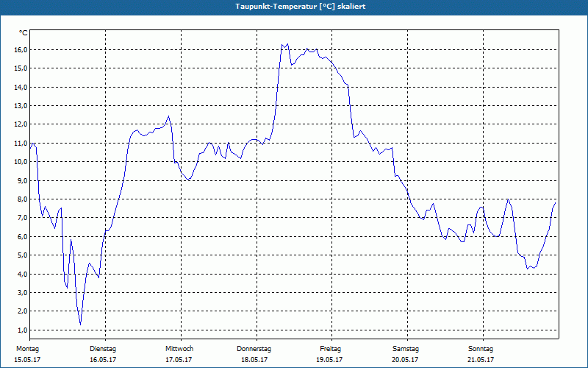
Task: Click the °C unit label
Action: point(24,33)
